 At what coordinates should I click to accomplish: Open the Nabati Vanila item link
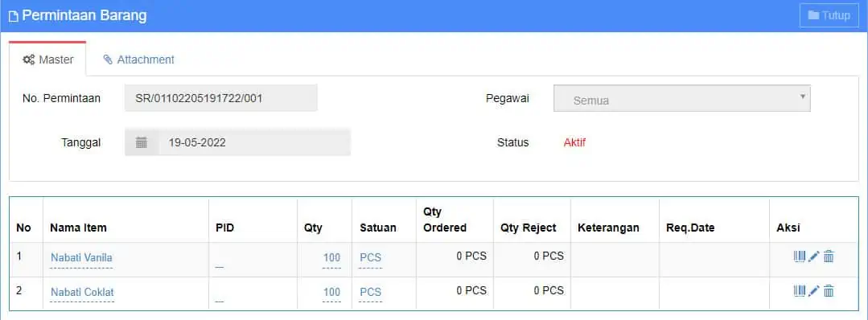(81, 257)
